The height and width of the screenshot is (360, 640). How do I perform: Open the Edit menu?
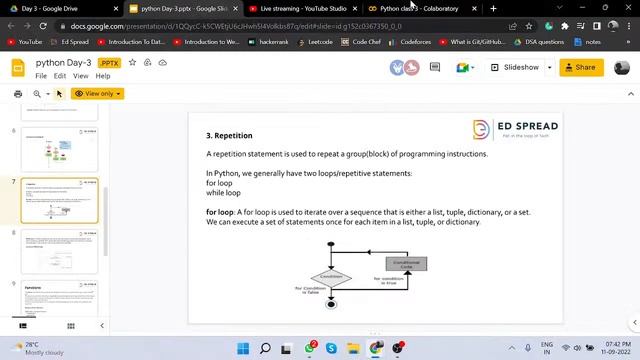(x=60, y=76)
